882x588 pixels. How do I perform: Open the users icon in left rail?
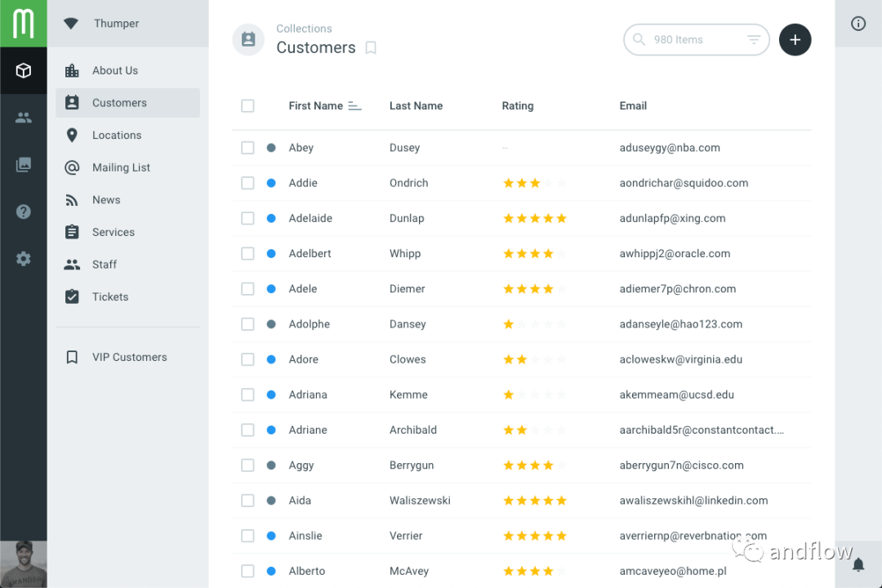[23, 118]
